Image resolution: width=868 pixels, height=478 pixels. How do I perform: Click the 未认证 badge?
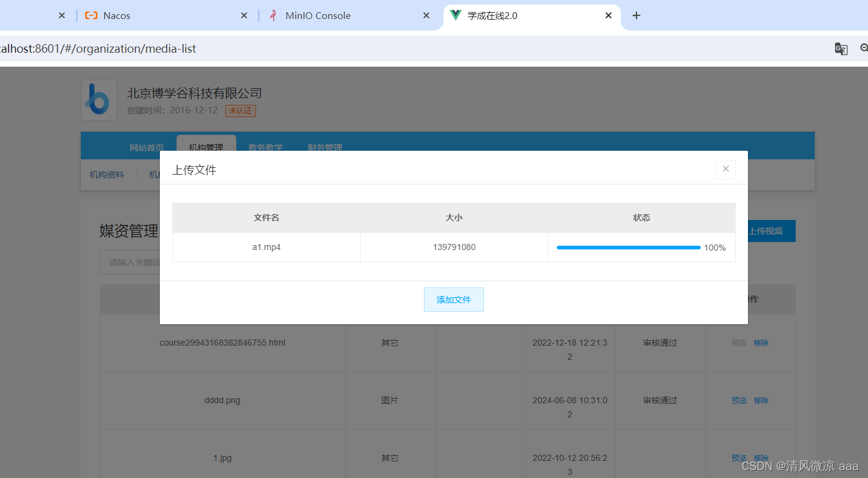[x=240, y=110]
